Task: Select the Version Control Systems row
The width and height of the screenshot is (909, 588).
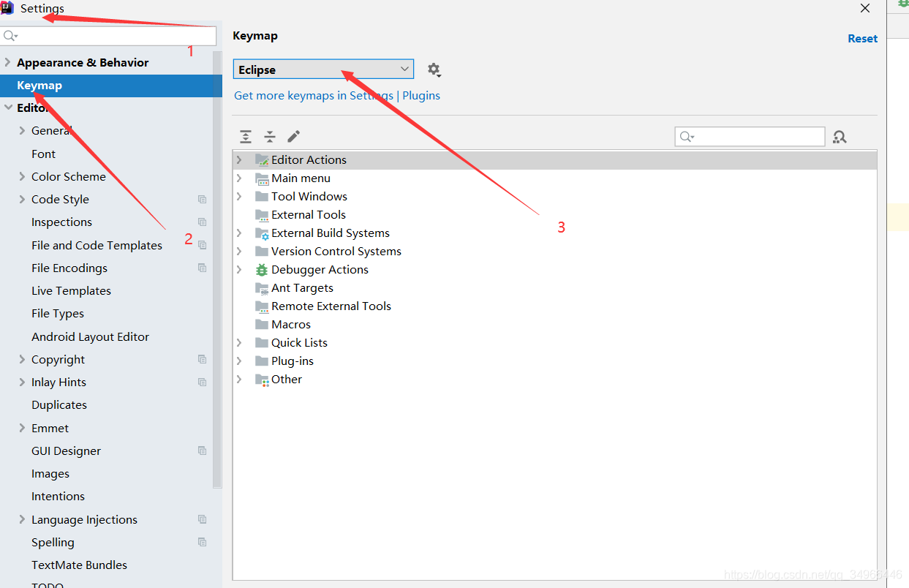Action: pos(554,252)
